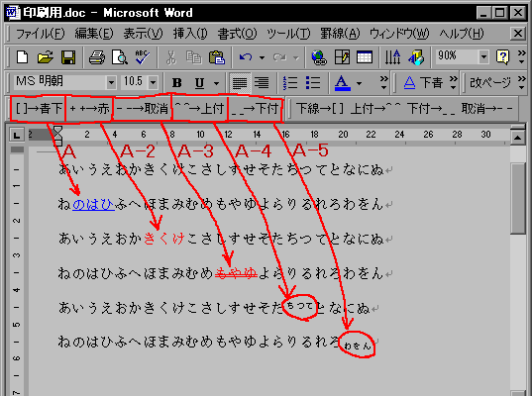
Task: Open a file with the folder icon
Action: [46, 57]
